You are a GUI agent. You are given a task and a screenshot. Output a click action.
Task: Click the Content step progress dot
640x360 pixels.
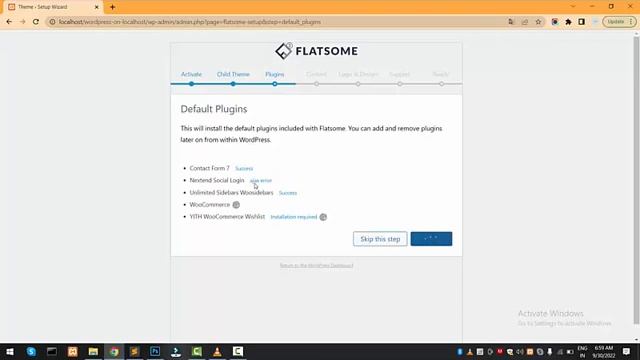[x=316, y=84]
